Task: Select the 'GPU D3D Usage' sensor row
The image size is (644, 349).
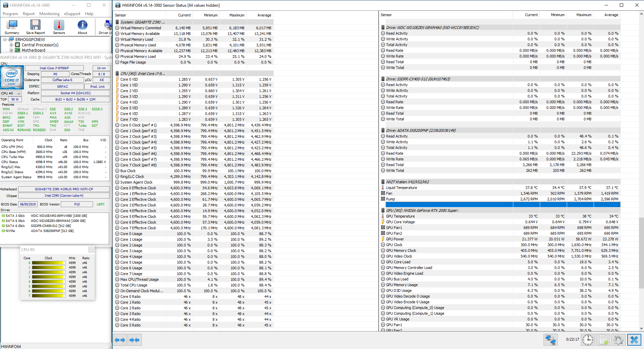Action: coord(500,290)
